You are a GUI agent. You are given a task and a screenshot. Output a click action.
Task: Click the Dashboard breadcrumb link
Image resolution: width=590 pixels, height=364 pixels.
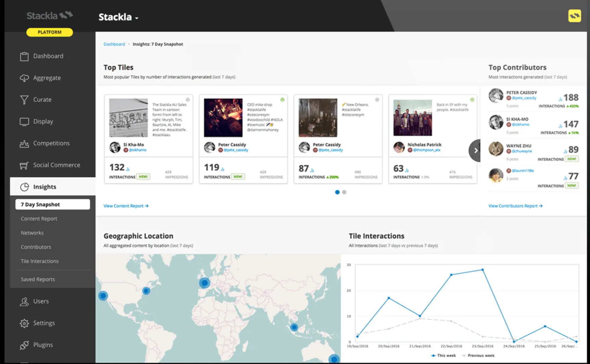(x=114, y=44)
